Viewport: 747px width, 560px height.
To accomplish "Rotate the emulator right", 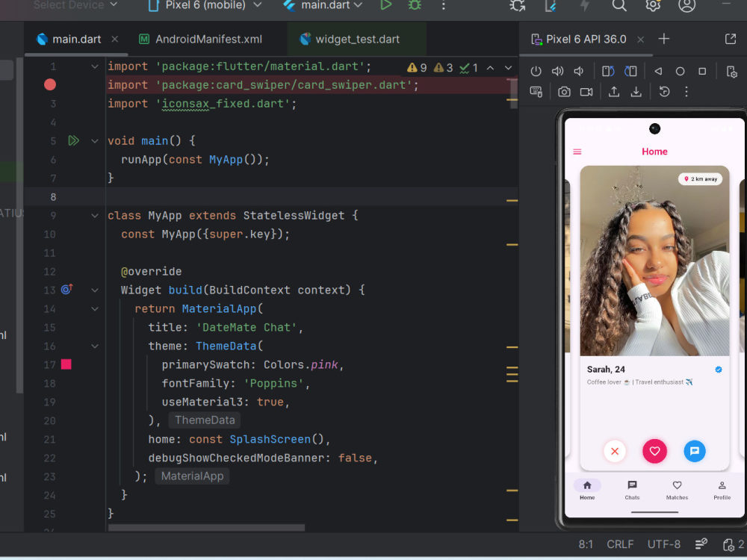I will tap(630, 72).
